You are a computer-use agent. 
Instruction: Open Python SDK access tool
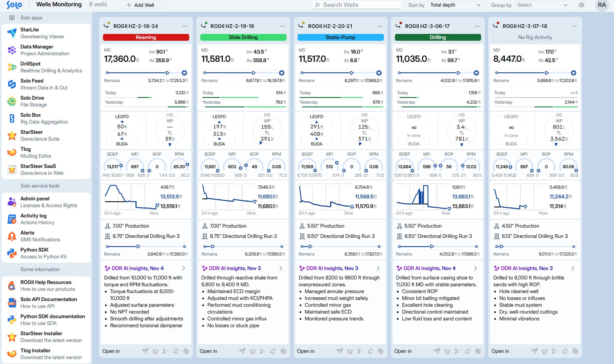(x=43, y=253)
